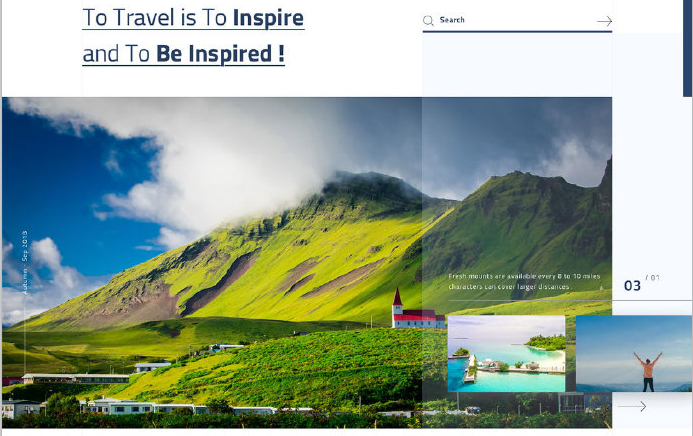This screenshot has width=693, height=436.
Task: Click the bold word 'Inspire' in title
Action: pyautogui.click(x=268, y=19)
